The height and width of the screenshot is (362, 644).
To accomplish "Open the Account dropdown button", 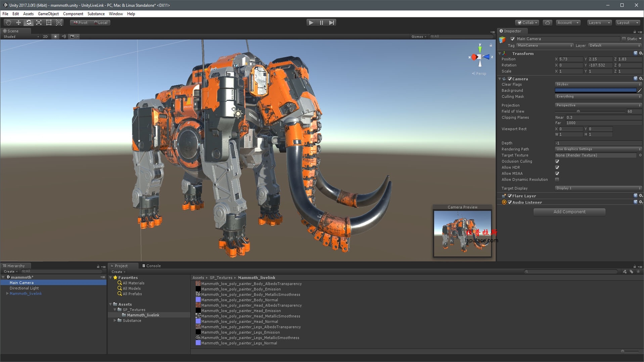I will [x=568, y=22].
